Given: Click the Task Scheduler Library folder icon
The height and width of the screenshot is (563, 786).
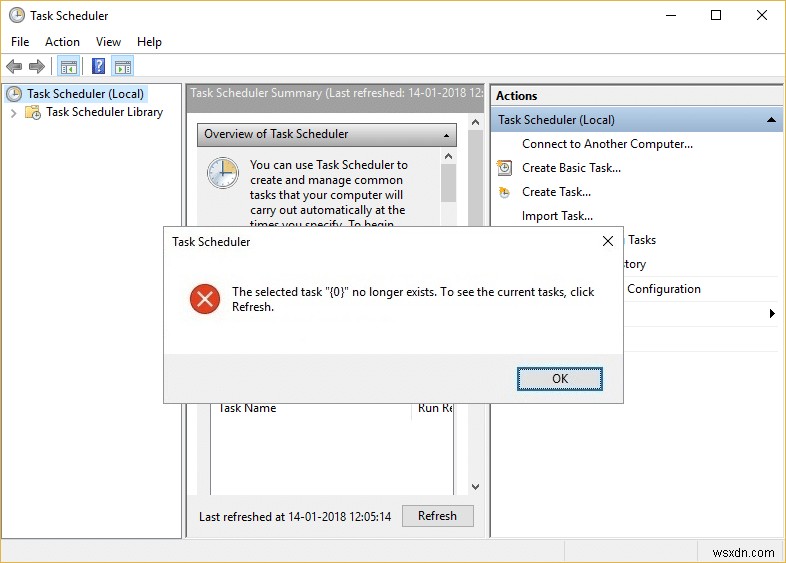Looking at the screenshot, I should click(x=33, y=112).
